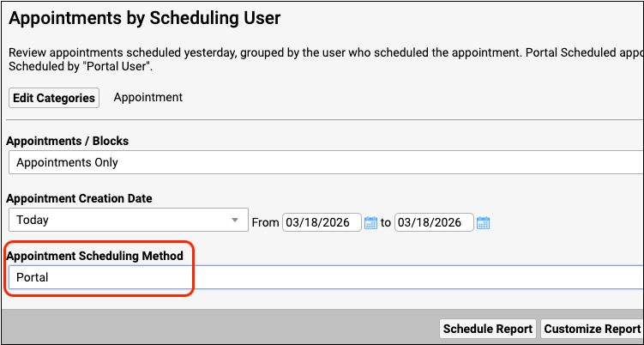This screenshot has height=345, width=644.
Task: Click the Appointment Creation Date label
Action: click(x=80, y=198)
